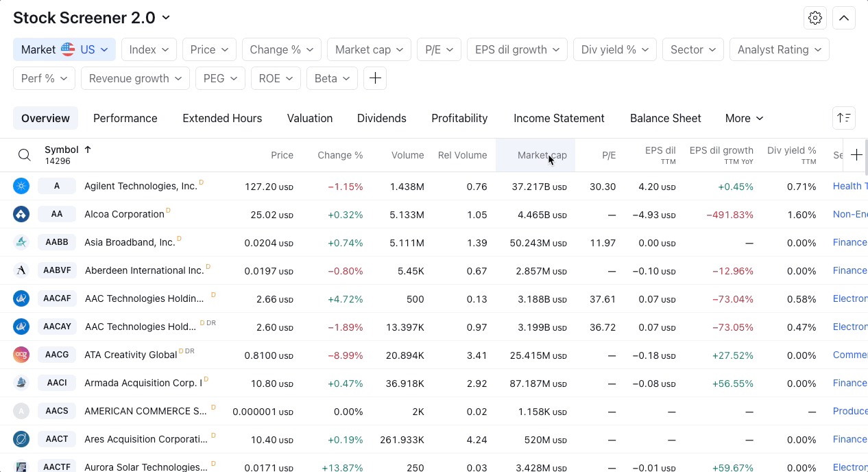Click the search magnifier icon in the table header
The width and height of the screenshot is (868, 472).
pyautogui.click(x=25, y=155)
